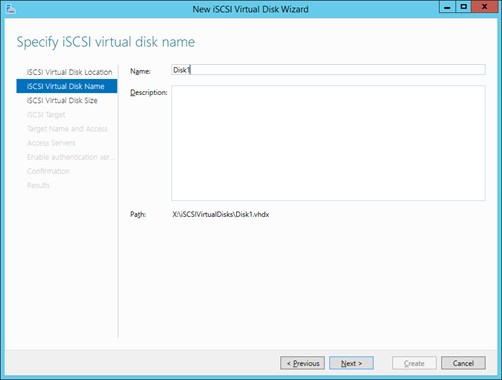Click Enable authentication services step
This screenshot has width=502, height=380.
coord(71,157)
